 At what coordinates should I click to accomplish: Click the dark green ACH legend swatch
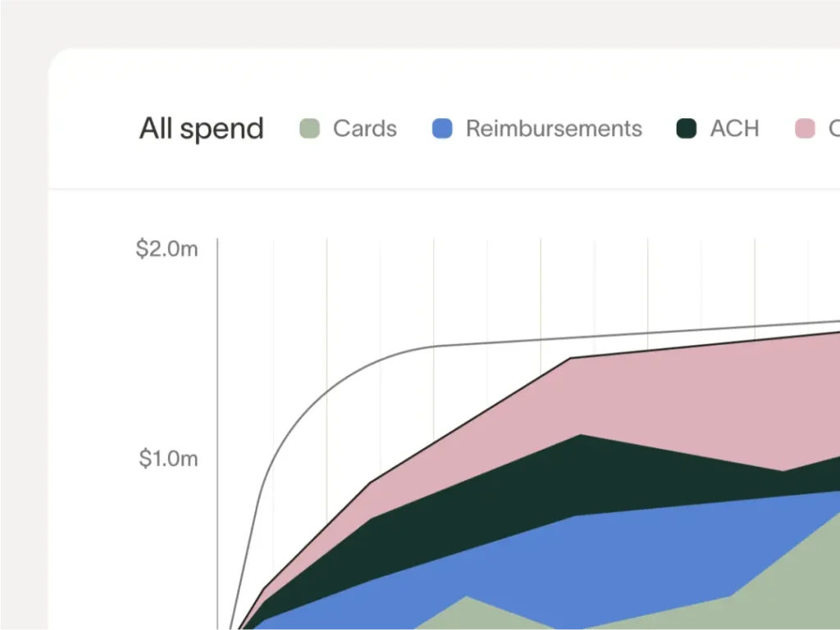(x=686, y=129)
